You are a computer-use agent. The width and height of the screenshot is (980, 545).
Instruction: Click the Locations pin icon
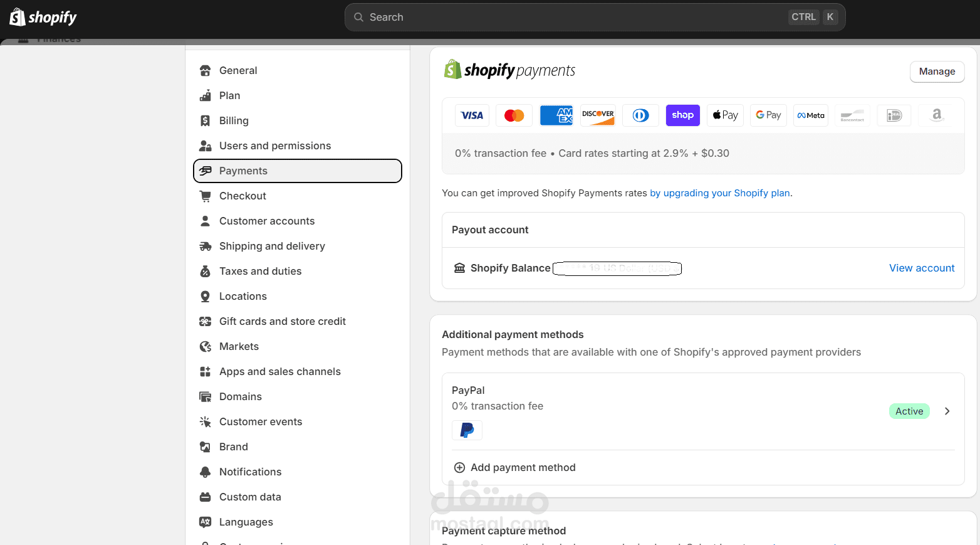coord(205,296)
